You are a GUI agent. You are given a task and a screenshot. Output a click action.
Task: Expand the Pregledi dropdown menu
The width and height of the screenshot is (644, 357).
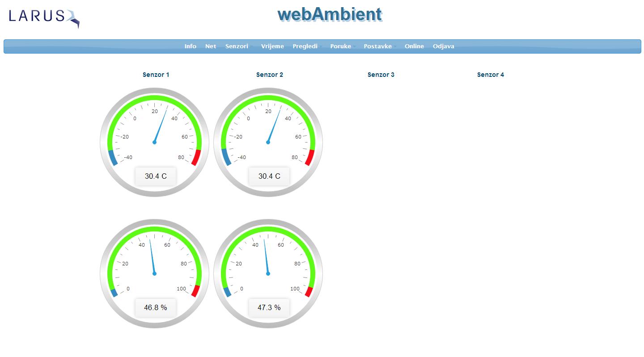coord(305,46)
